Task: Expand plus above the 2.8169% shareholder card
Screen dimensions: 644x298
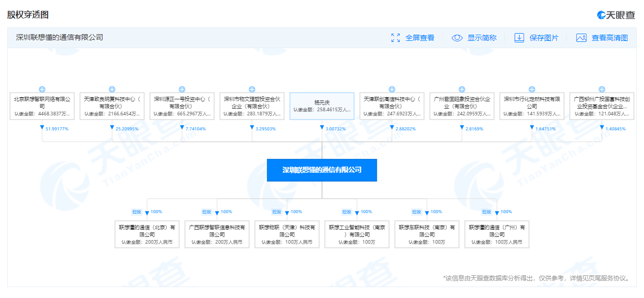Action: pyautogui.click(x=462, y=89)
